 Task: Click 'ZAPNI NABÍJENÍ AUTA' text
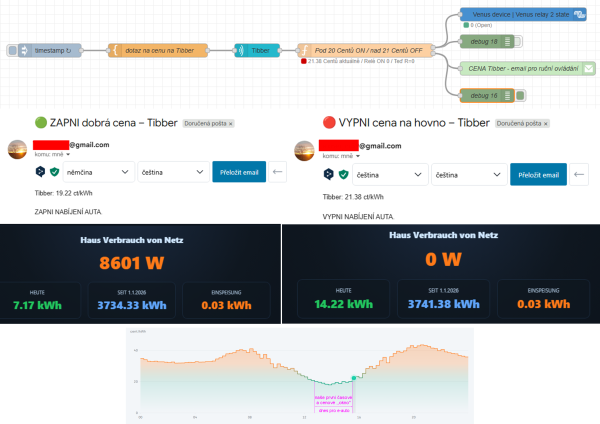68,212
